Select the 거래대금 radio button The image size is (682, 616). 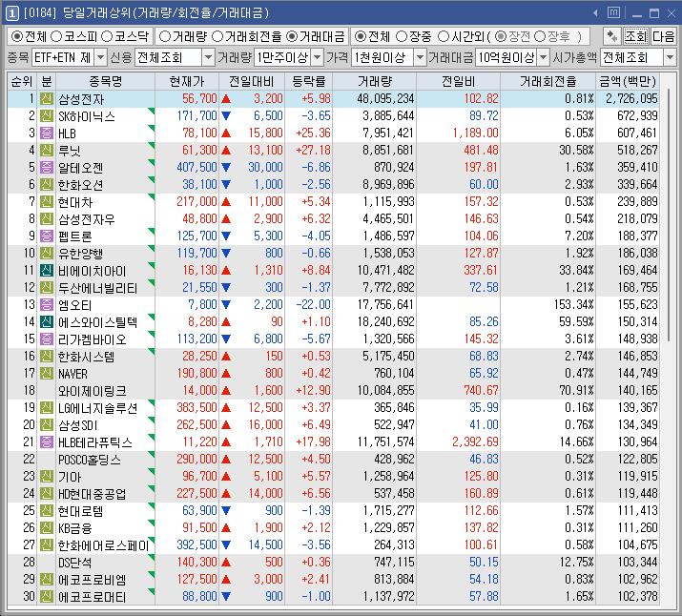[x=292, y=36]
